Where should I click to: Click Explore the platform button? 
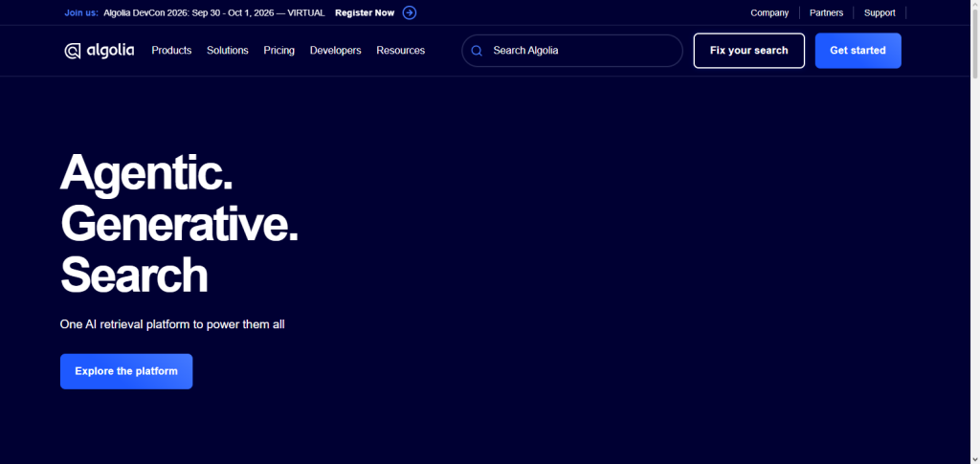[126, 371]
